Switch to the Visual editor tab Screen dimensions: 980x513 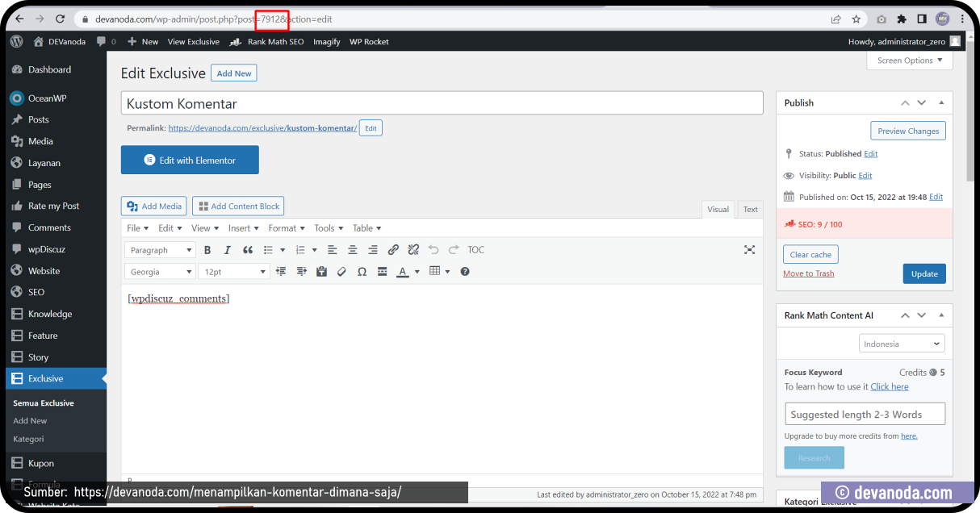pyautogui.click(x=718, y=209)
